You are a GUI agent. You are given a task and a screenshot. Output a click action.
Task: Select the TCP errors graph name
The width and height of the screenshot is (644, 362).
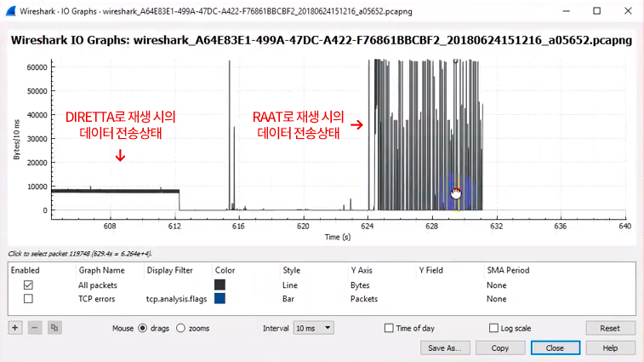[x=96, y=299]
